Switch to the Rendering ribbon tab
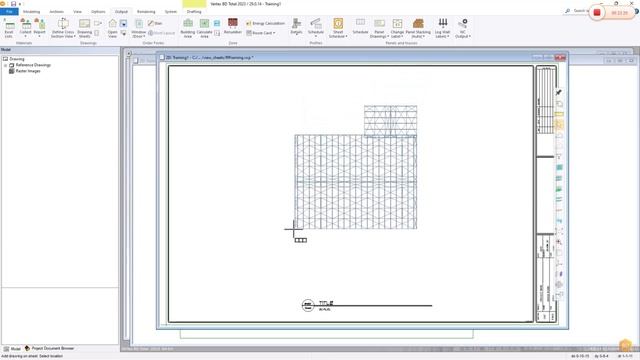The width and height of the screenshot is (640, 360). pyautogui.click(x=146, y=11)
